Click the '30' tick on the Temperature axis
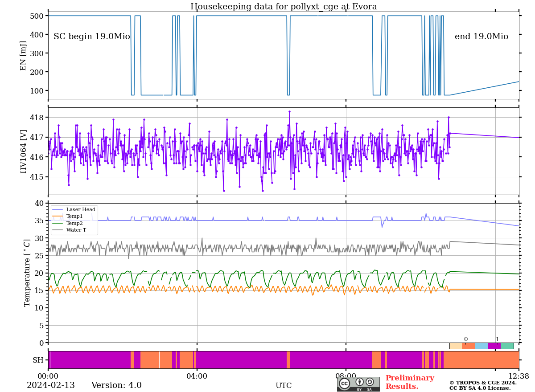 click(39, 238)
